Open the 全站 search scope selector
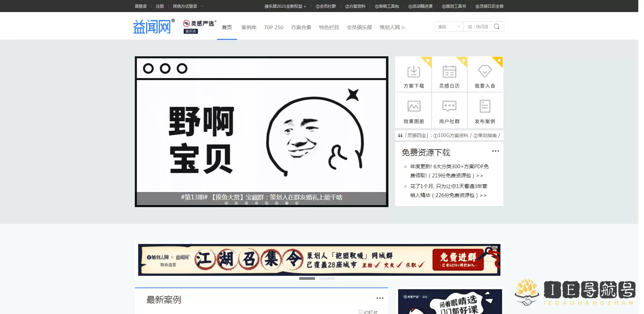Image resolution: width=644 pixels, height=314 pixels. click(x=448, y=26)
